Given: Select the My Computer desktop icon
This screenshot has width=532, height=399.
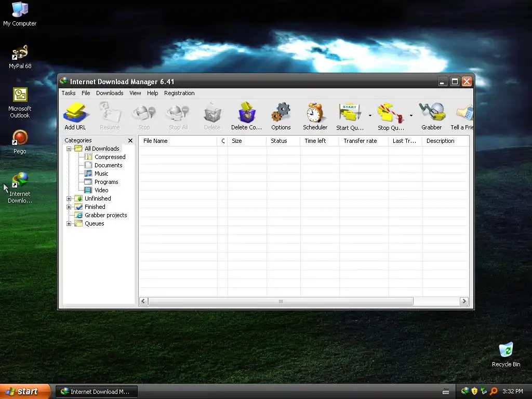Looking at the screenshot, I should 20,14.
